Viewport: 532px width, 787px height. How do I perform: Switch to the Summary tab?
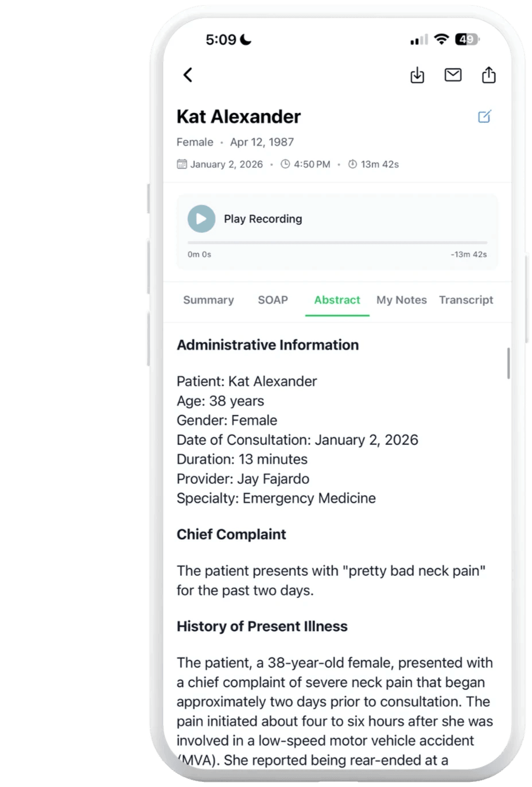(x=208, y=300)
